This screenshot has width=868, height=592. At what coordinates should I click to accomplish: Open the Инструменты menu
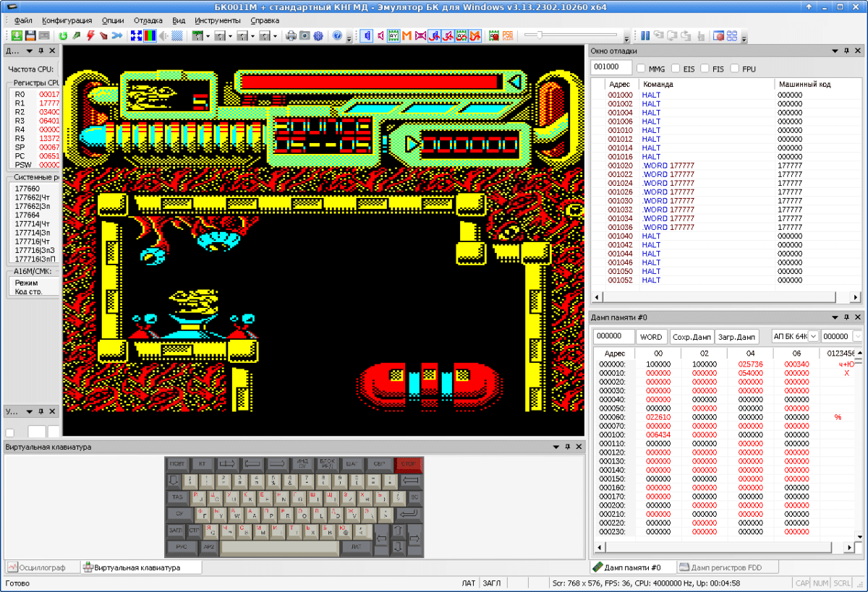[x=218, y=20]
